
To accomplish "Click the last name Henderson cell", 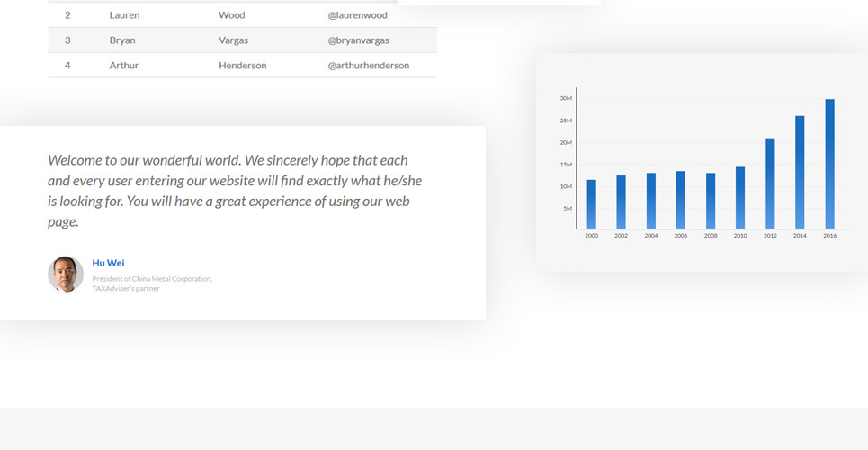I will click(x=242, y=66).
